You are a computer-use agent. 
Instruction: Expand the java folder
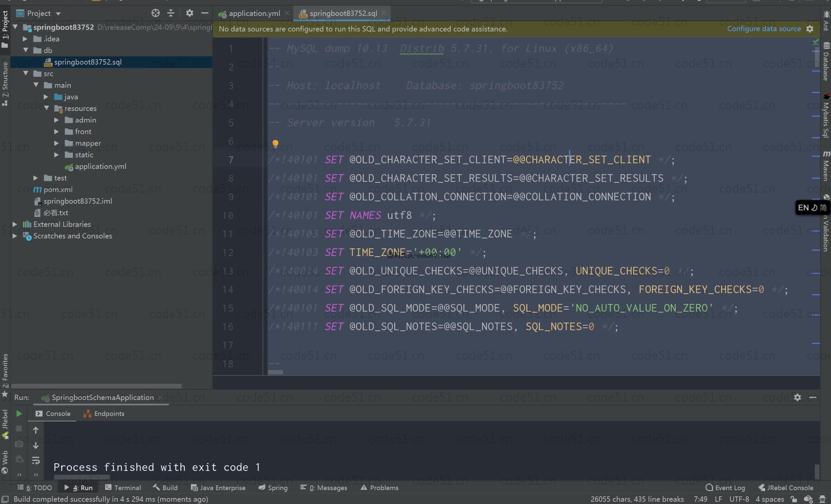46,97
